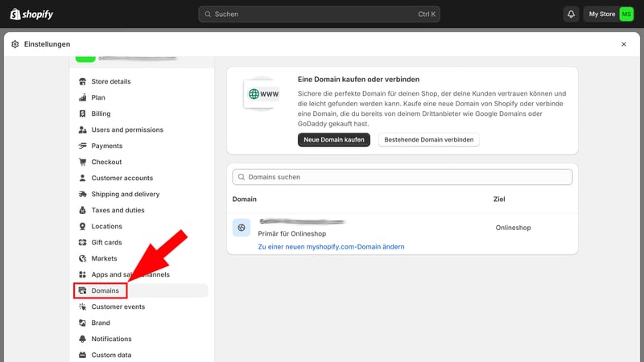Open the notifications bell icon

[572, 14]
